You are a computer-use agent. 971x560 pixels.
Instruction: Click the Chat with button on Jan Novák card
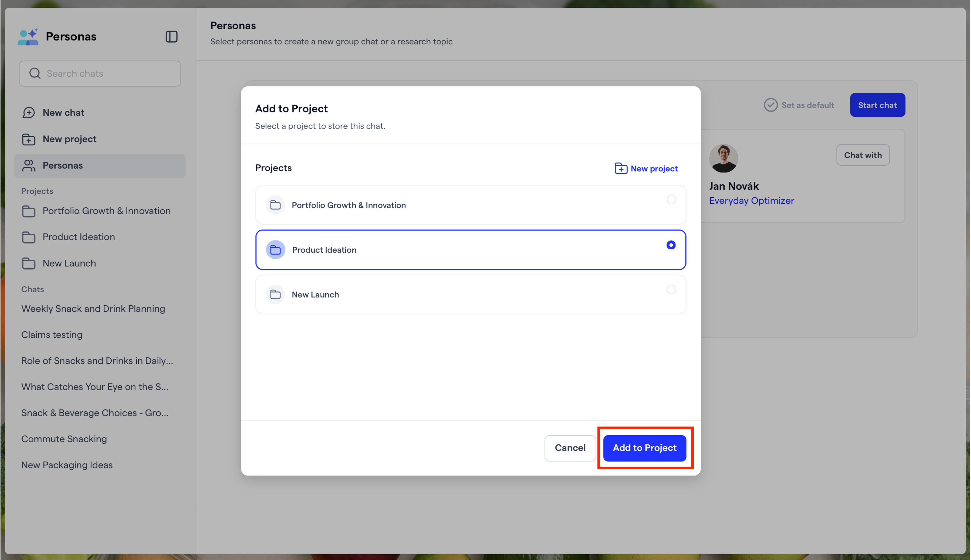(863, 155)
